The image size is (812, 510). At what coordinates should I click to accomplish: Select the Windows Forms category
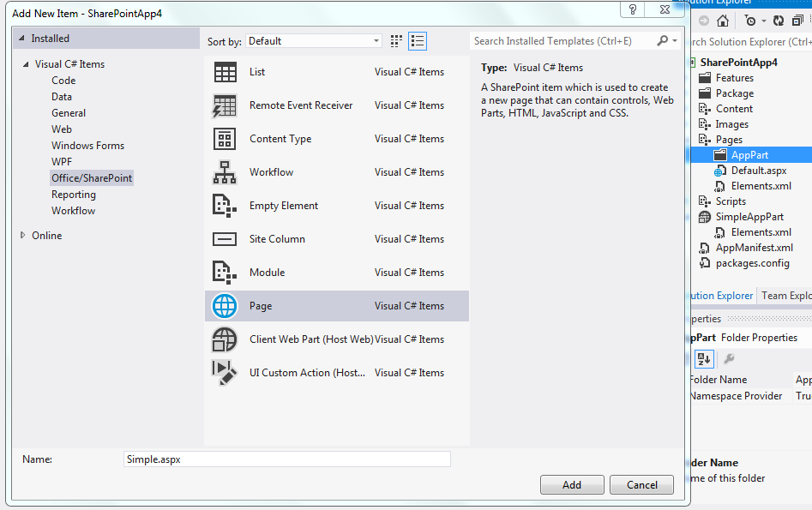tap(88, 146)
